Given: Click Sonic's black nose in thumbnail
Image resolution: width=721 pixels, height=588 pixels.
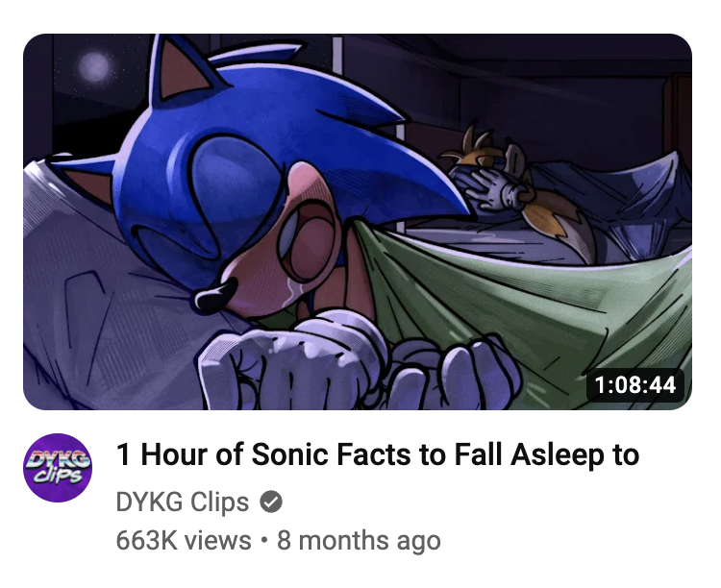Looking at the screenshot, I should coord(208,300).
